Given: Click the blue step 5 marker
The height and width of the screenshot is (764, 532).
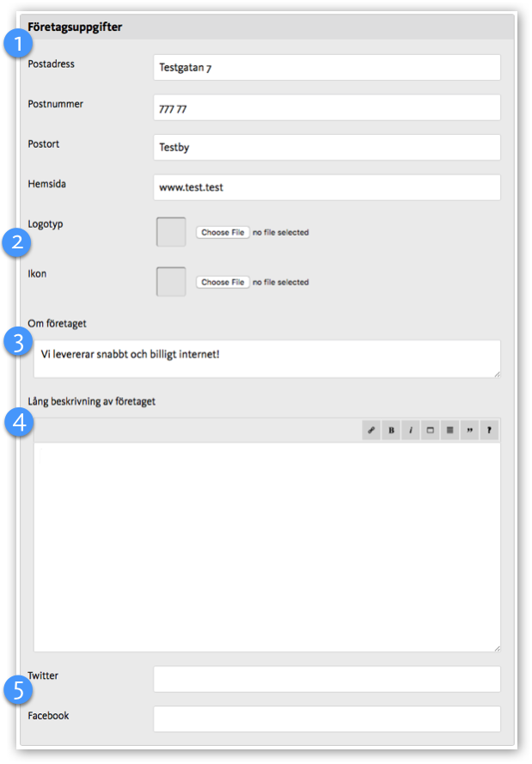Looking at the screenshot, I should tap(18, 689).
